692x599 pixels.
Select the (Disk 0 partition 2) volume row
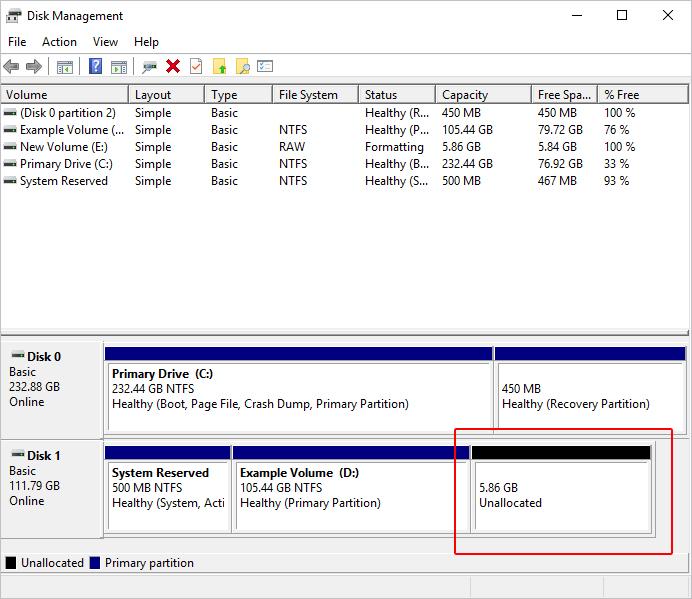click(344, 113)
